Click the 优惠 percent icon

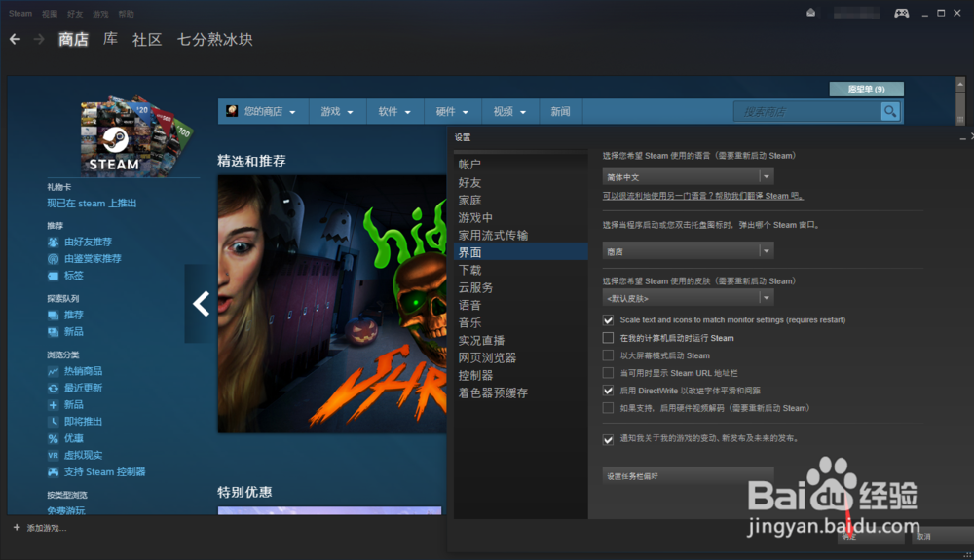tap(54, 438)
